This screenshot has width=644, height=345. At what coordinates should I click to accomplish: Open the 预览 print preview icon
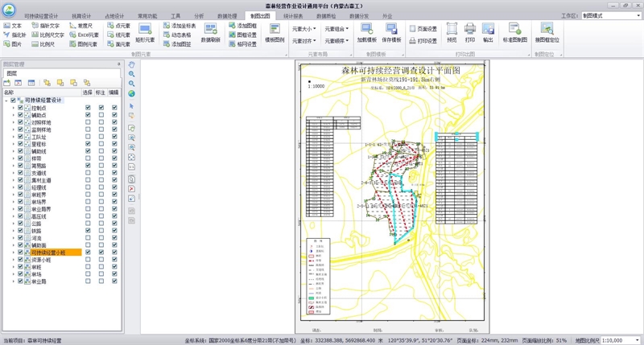tap(452, 31)
